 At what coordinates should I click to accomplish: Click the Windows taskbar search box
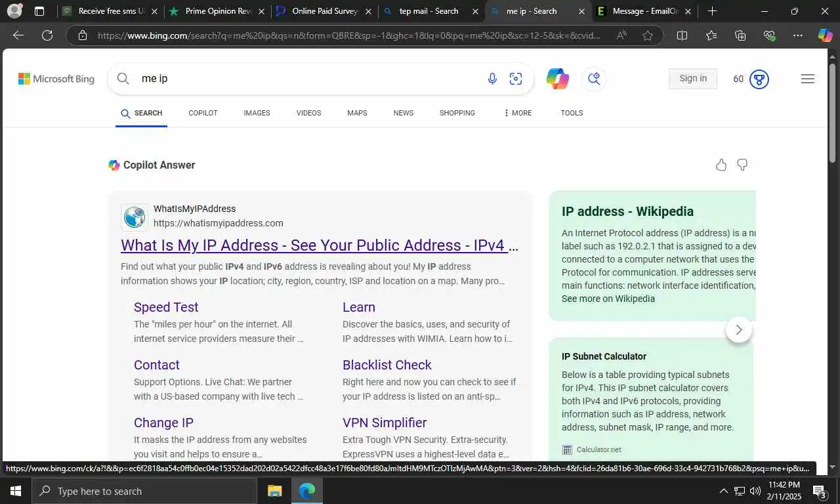pyautogui.click(x=144, y=491)
